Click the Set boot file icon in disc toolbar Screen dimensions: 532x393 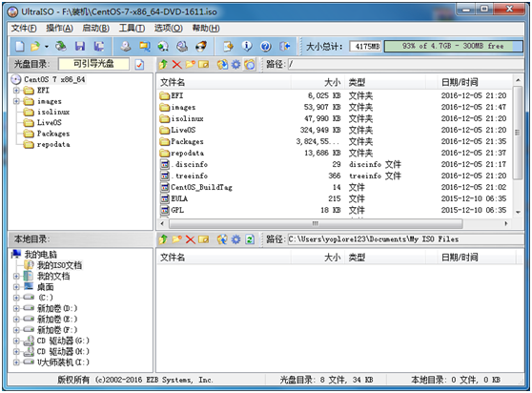coord(250,64)
